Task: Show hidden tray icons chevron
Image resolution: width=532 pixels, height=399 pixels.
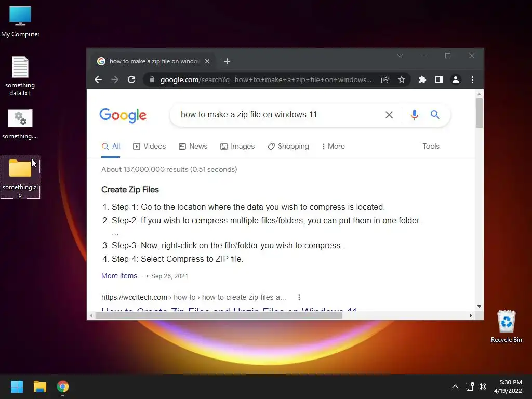Action: [x=455, y=387]
